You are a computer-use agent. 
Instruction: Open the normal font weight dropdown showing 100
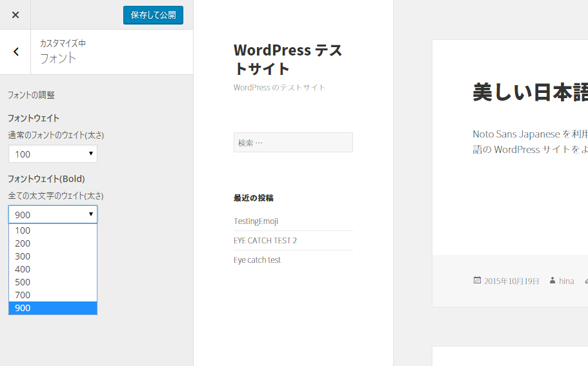click(x=53, y=154)
